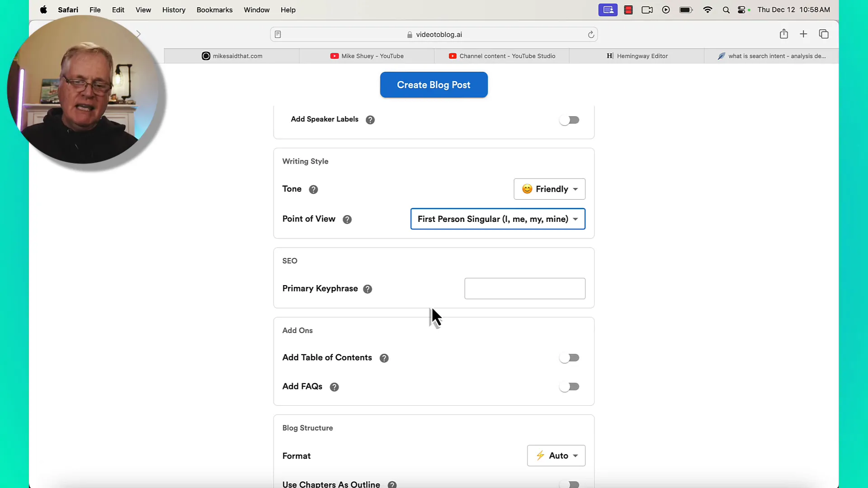Click the screen sharing icon in menu bar

coord(608,9)
